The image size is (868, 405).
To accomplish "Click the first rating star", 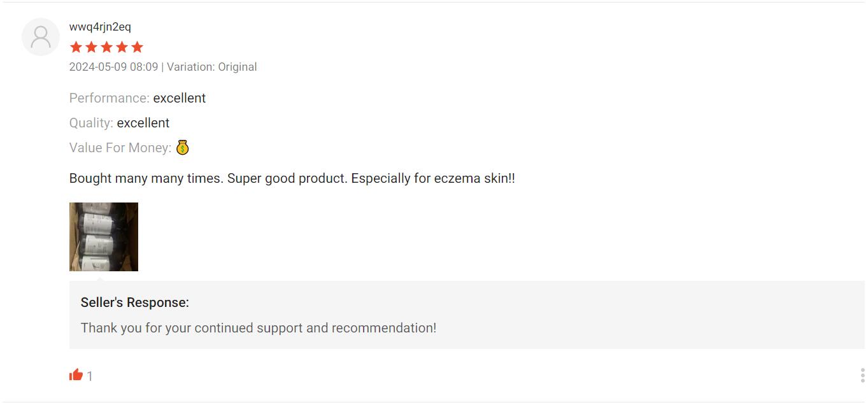I will (76, 47).
